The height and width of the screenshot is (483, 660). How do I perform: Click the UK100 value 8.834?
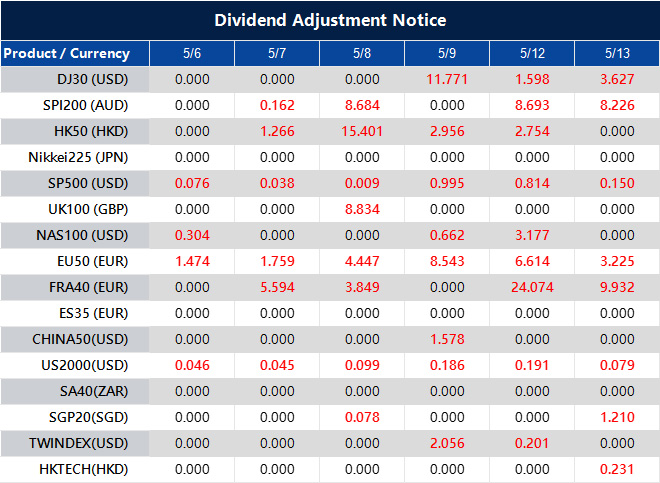click(x=362, y=209)
